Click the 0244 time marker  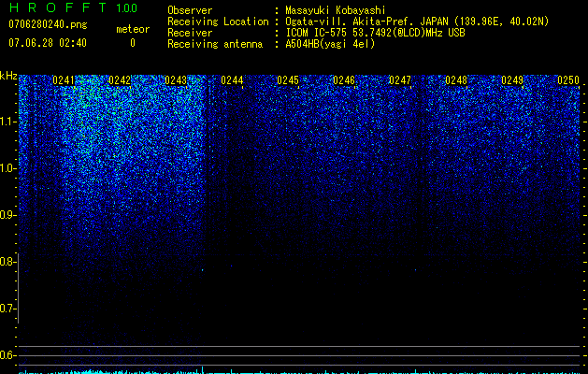pyautogui.click(x=232, y=80)
